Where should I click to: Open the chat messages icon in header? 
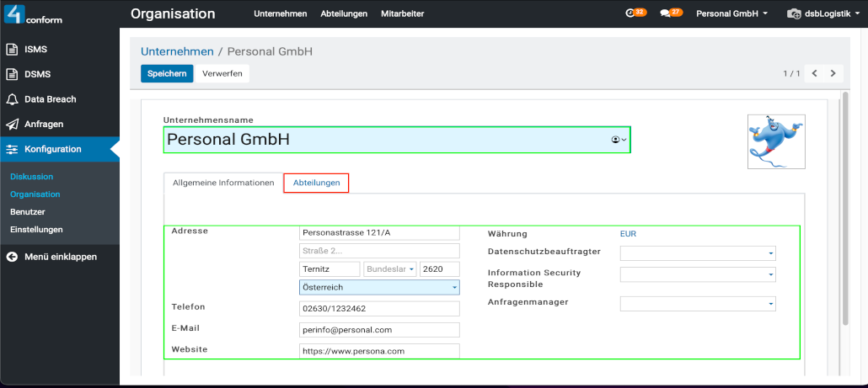point(665,13)
